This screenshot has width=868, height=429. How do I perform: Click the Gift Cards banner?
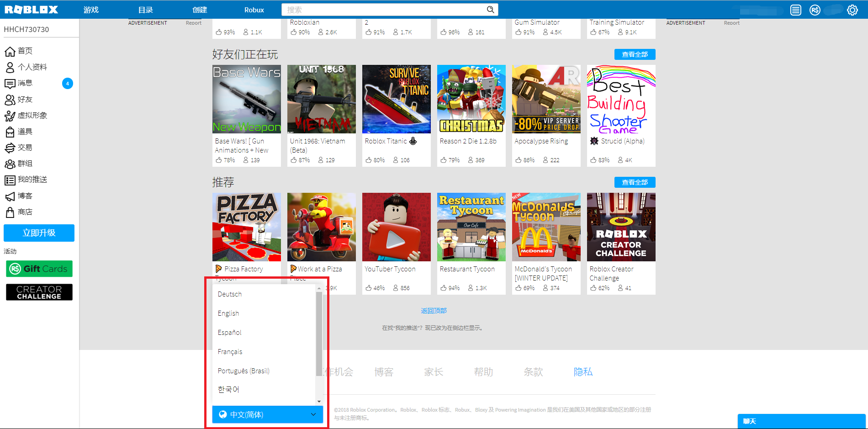coord(39,269)
